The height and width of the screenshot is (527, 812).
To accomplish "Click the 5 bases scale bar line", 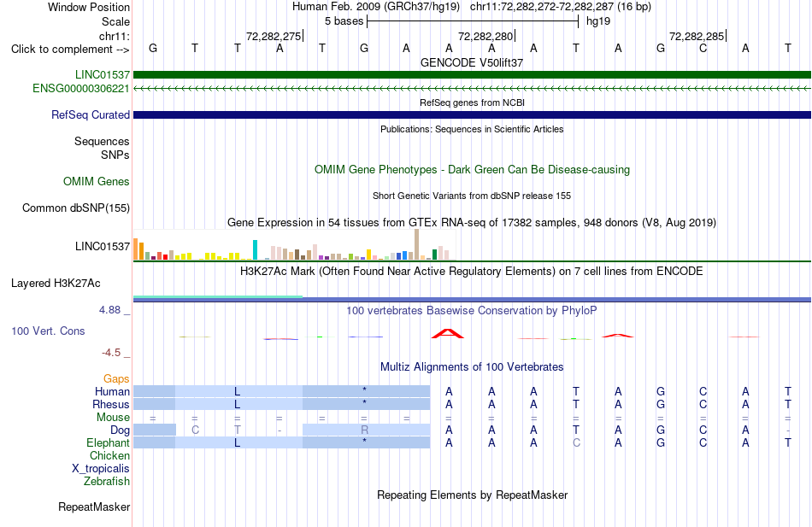I will (473, 21).
